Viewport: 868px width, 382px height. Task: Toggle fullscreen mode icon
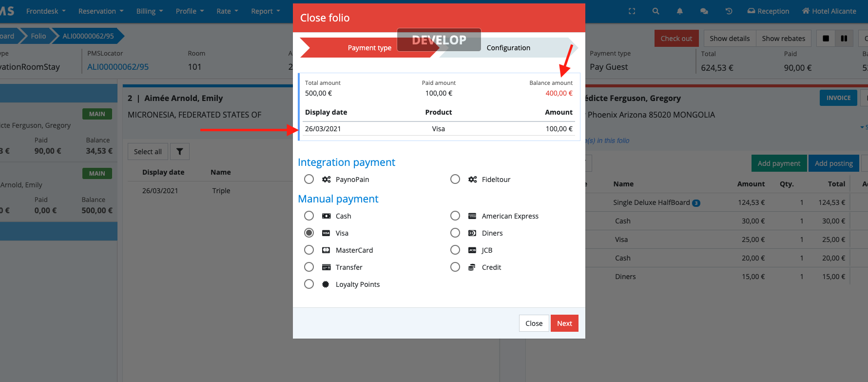[632, 11]
